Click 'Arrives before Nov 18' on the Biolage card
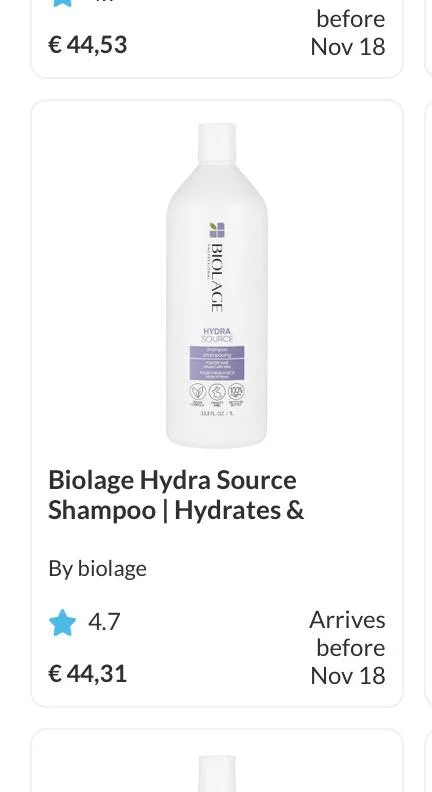 pyautogui.click(x=348, y=648)
